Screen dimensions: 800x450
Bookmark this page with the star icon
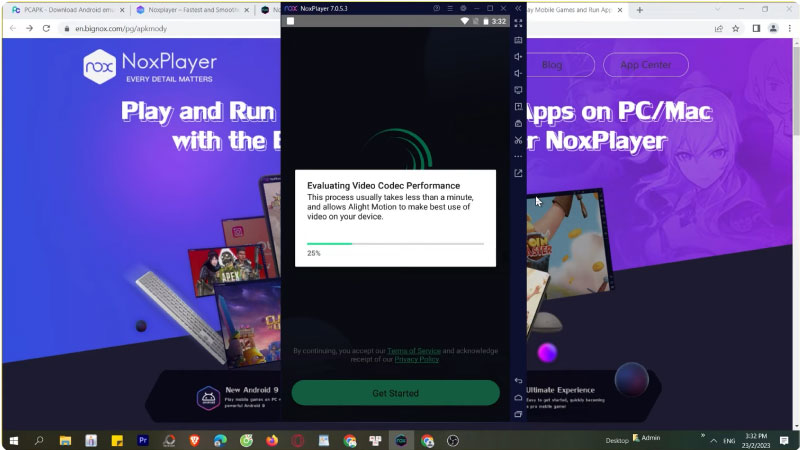pos(736,29)
